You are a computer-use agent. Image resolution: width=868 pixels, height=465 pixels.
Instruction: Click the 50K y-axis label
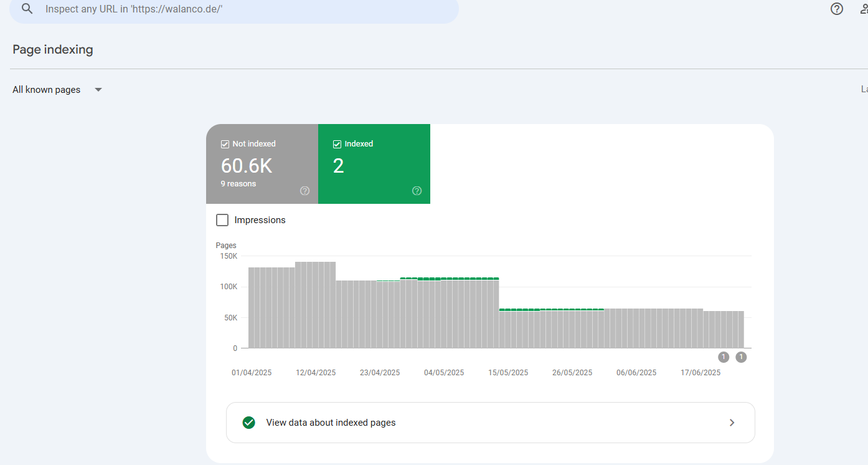click(230, 318)
